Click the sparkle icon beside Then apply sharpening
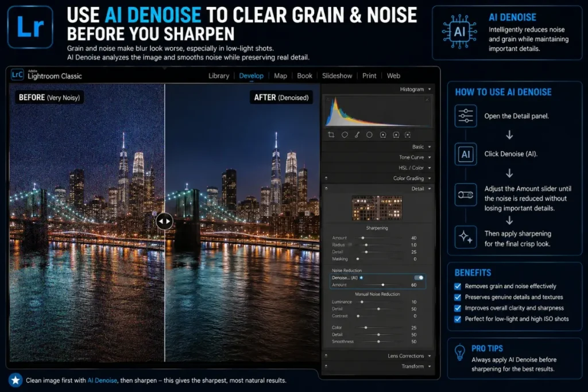Viewport: 588px width, 392px height. coord(466,237)
